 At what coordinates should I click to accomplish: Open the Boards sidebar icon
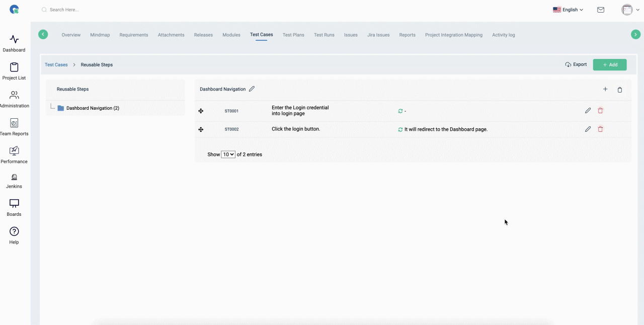tap(14, 203)
